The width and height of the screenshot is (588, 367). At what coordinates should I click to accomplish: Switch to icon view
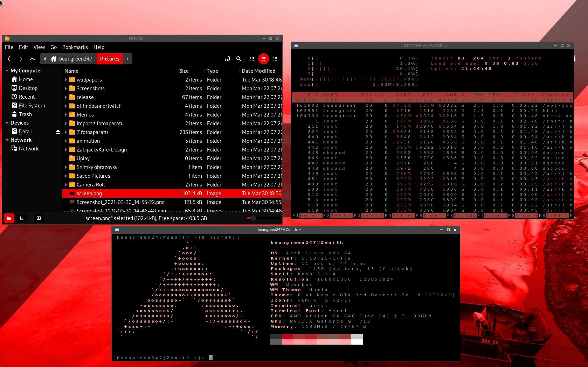point(252,59)
